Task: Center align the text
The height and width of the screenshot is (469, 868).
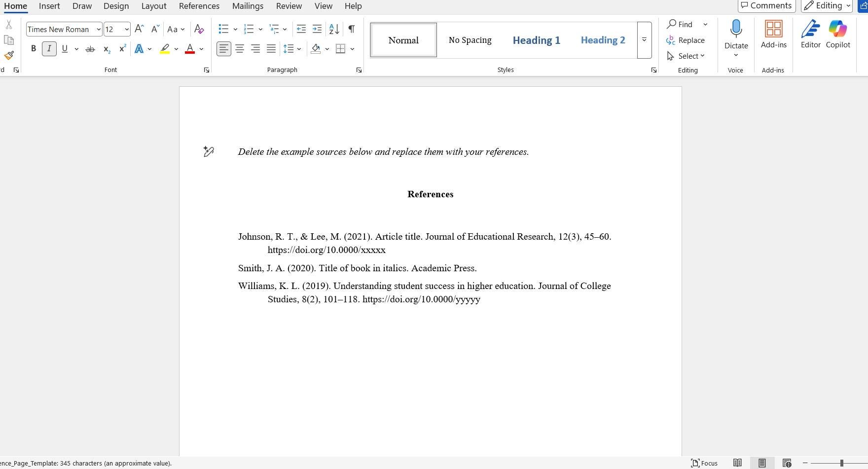Action: tap(240, 49)
